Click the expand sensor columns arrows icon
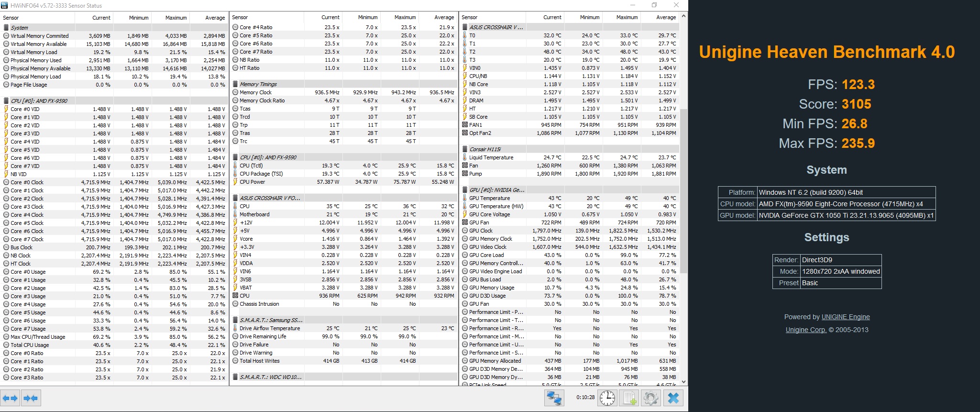The height and width of the screenshot is (412, 980). pos(10,398)
